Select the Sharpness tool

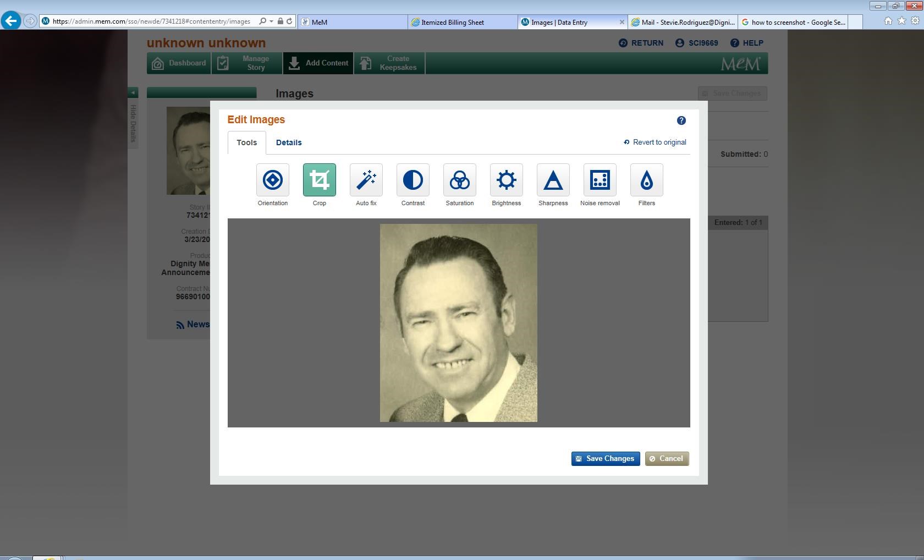(553, 180)
